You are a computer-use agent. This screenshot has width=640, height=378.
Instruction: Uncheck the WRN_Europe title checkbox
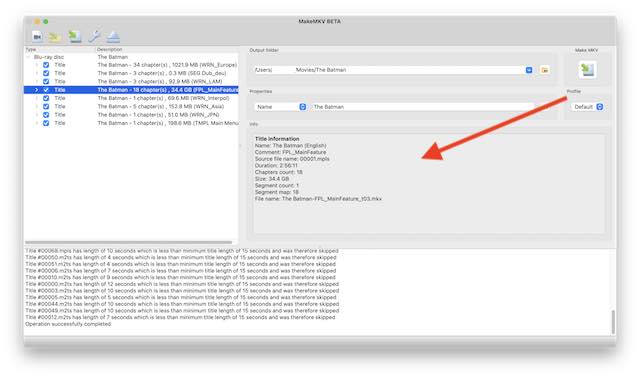[x=46, y=65]
